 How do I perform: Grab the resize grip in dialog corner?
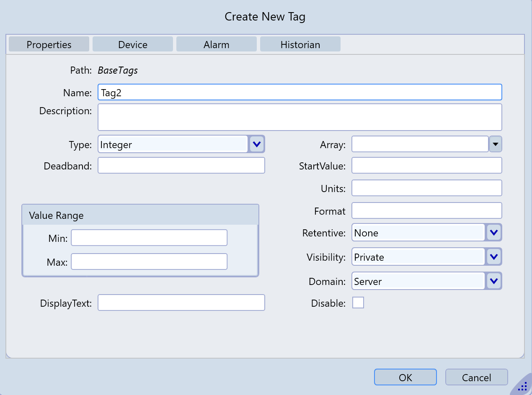[x=522, y=386]
